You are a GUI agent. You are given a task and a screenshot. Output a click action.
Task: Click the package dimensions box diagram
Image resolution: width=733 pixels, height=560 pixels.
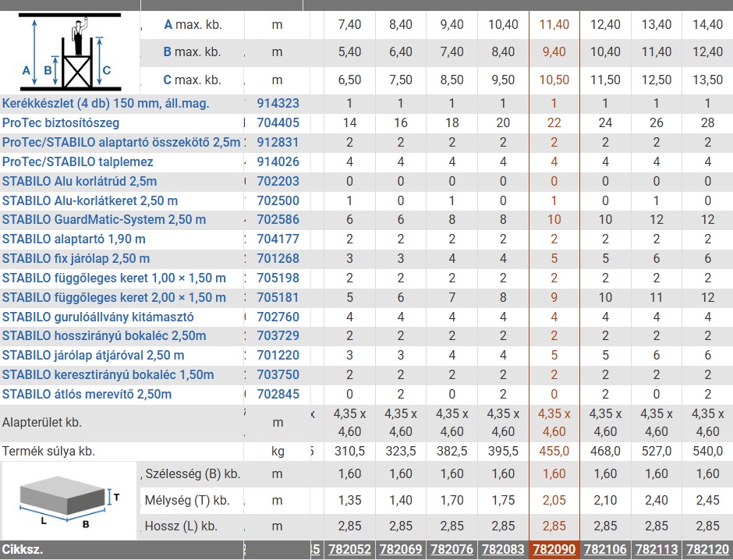[69, 501]
